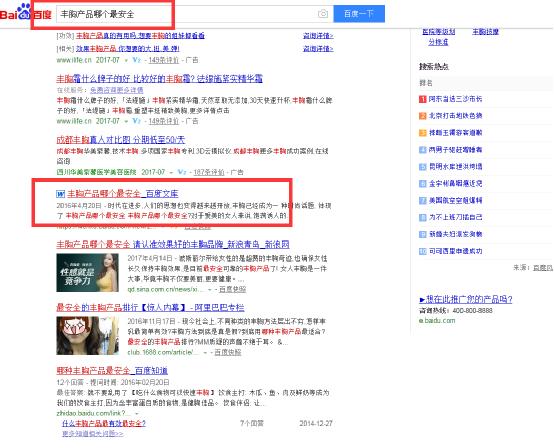Click the Baidu paw logo
This screenshot has height=448, width=554.
(x=25, y=11)
